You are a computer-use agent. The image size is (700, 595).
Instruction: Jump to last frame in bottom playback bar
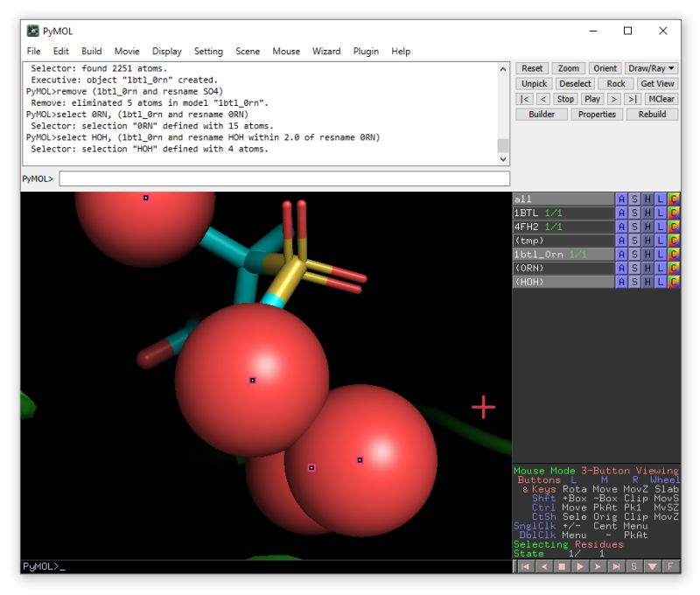616,566
